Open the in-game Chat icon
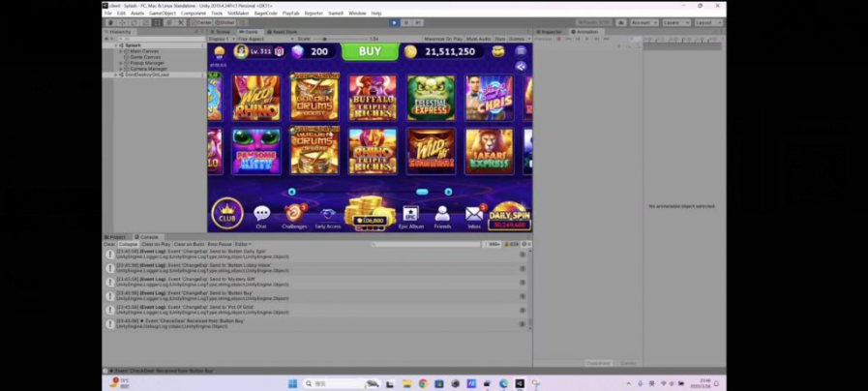The image size is (868, 391). coord(261,214)
